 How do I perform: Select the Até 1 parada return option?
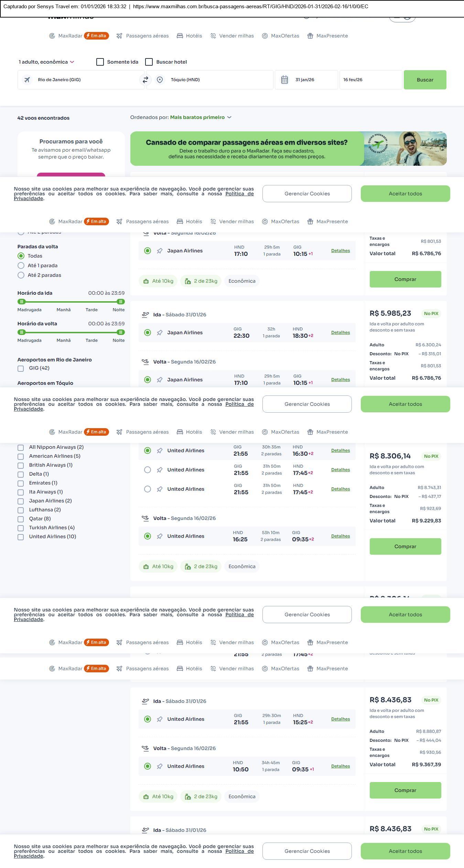(x=21, y=265)
